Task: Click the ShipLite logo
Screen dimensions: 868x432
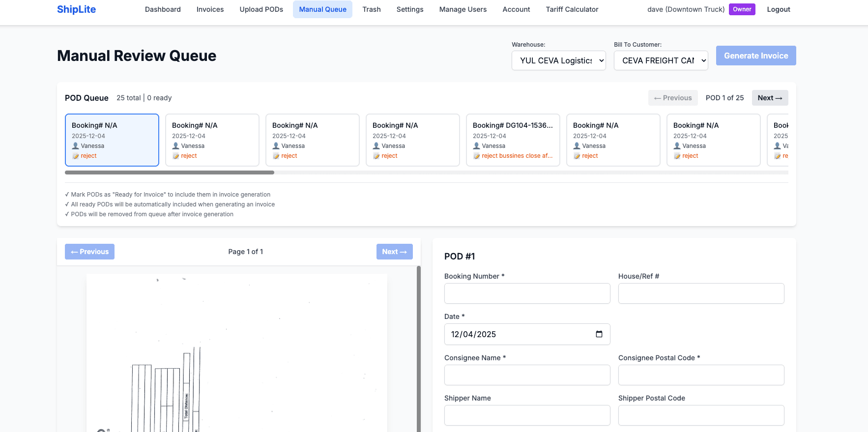Action: tap(76, 9)
